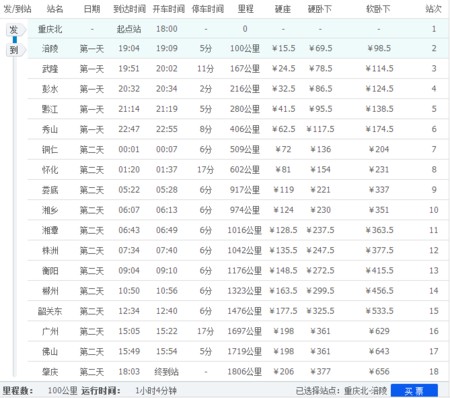
Task: Click the 站次 column header
Action: tap(433, 9)
